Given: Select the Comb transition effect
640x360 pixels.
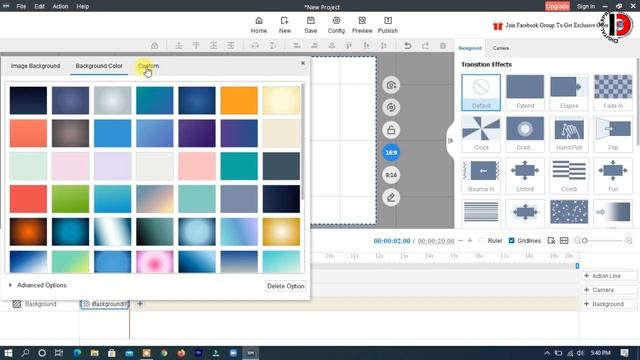Looking at the screenshot, I should coord(569,176).
